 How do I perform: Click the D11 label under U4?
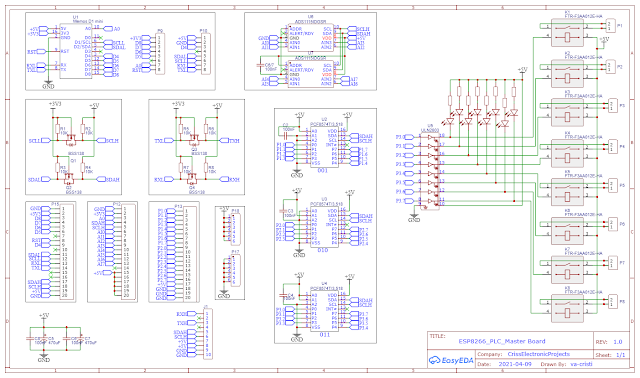point(324,335)
